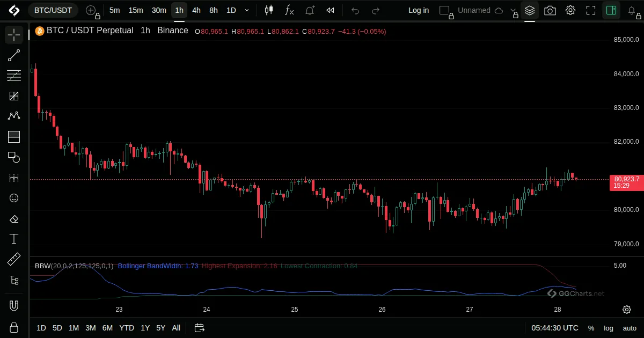Click the BTC / USDT Perpetual chart title
This screenshot has height=338, width=644.
click(90, 31)
